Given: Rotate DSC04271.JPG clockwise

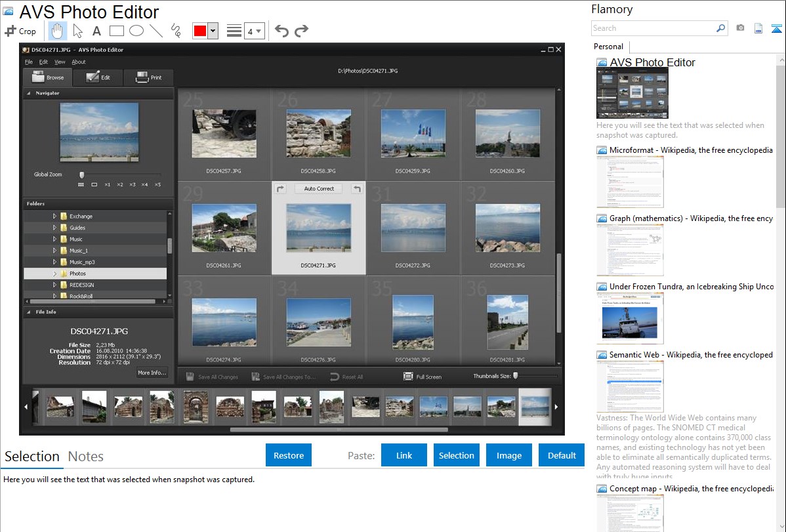Looking at the screenshot, I should point(281,189).
